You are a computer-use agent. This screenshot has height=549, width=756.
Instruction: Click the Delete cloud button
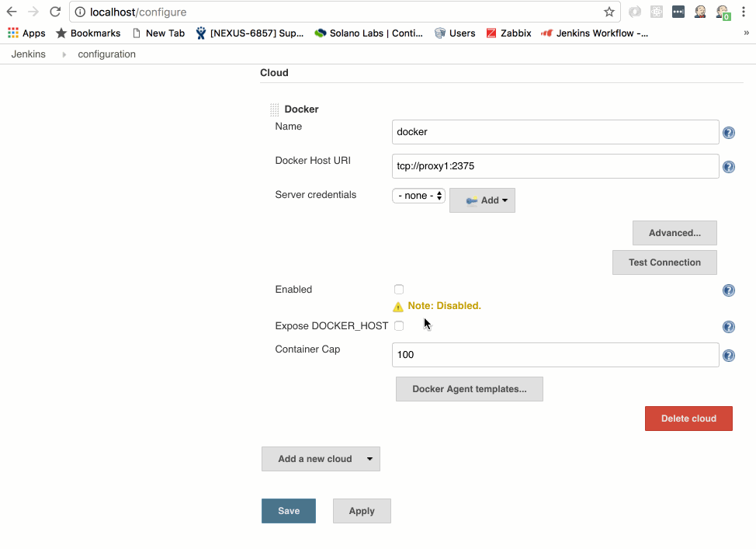(x=688, y=419)
